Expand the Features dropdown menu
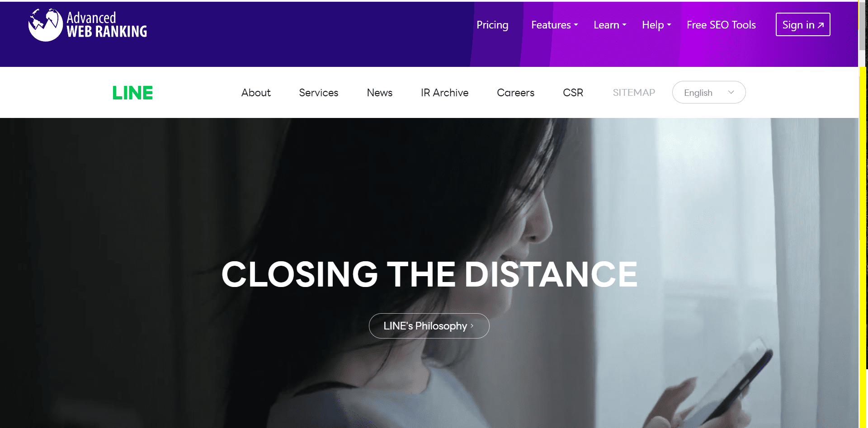Viewport: 868px width, 428px height. [554, 25]
